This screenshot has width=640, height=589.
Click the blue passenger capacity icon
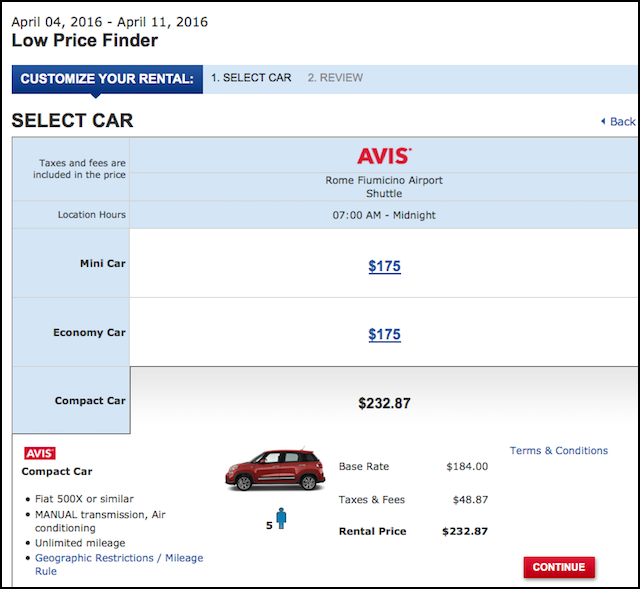point(282,518)
